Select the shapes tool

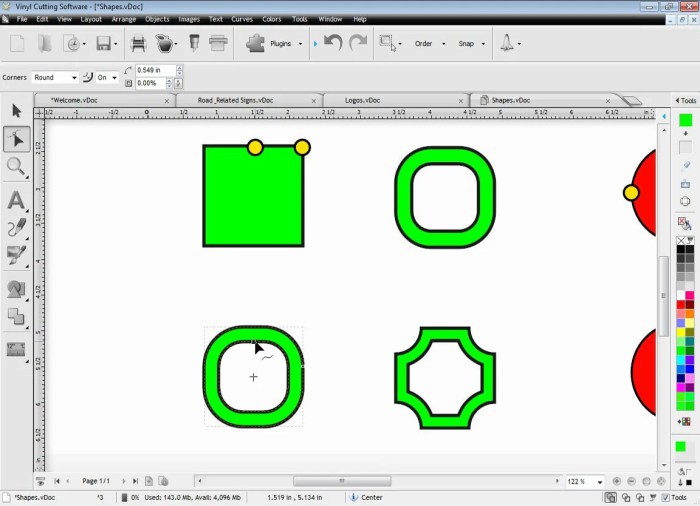point(17,289)
